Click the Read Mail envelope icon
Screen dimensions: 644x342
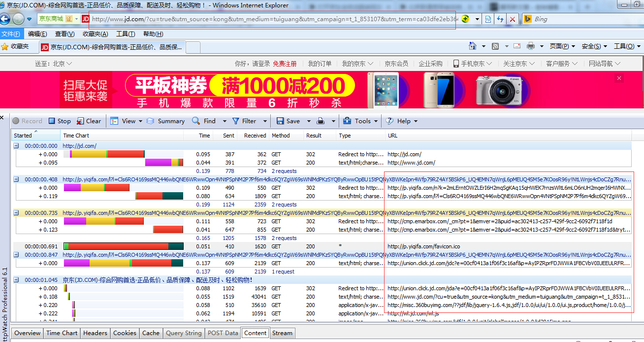(517, 46)
